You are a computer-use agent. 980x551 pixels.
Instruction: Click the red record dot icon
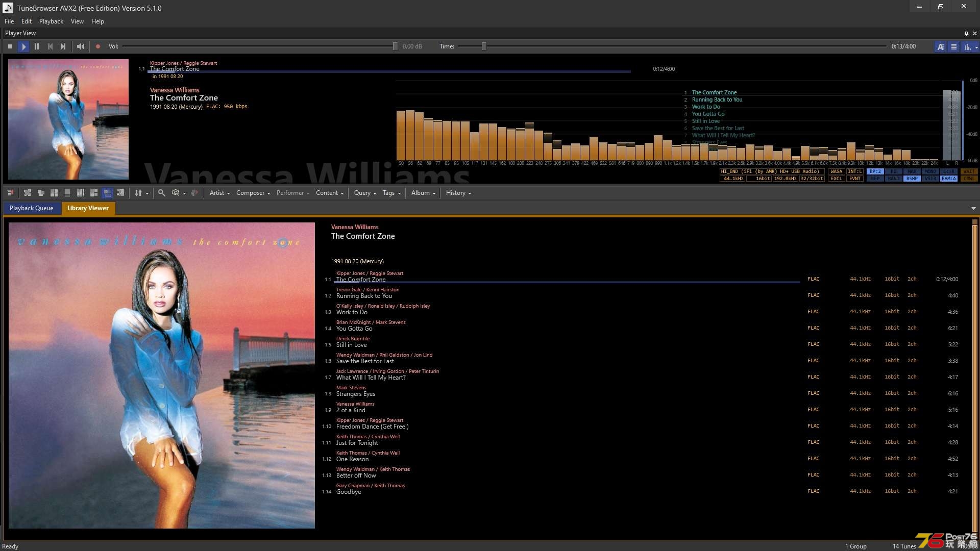(x=98, y=46)
